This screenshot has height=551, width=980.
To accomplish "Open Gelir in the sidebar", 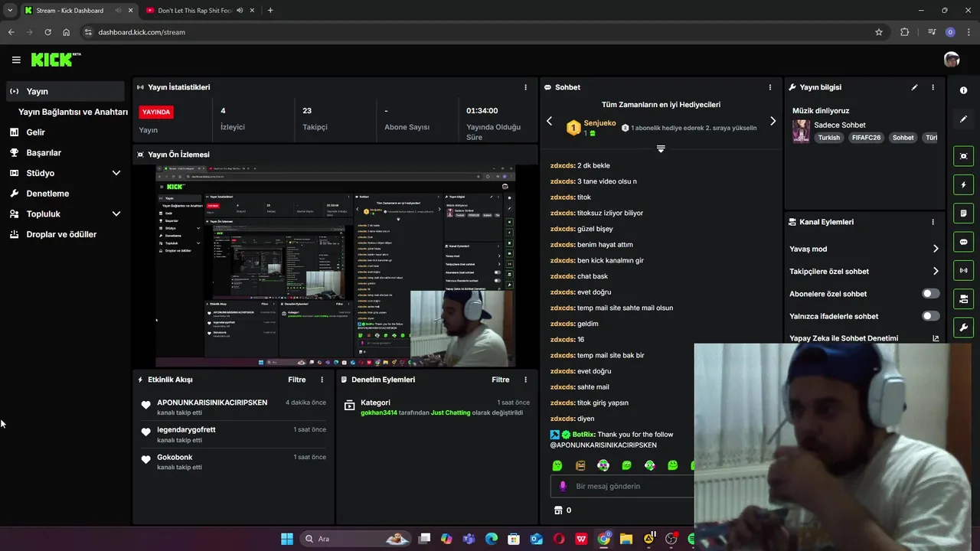I will (64, 132).
